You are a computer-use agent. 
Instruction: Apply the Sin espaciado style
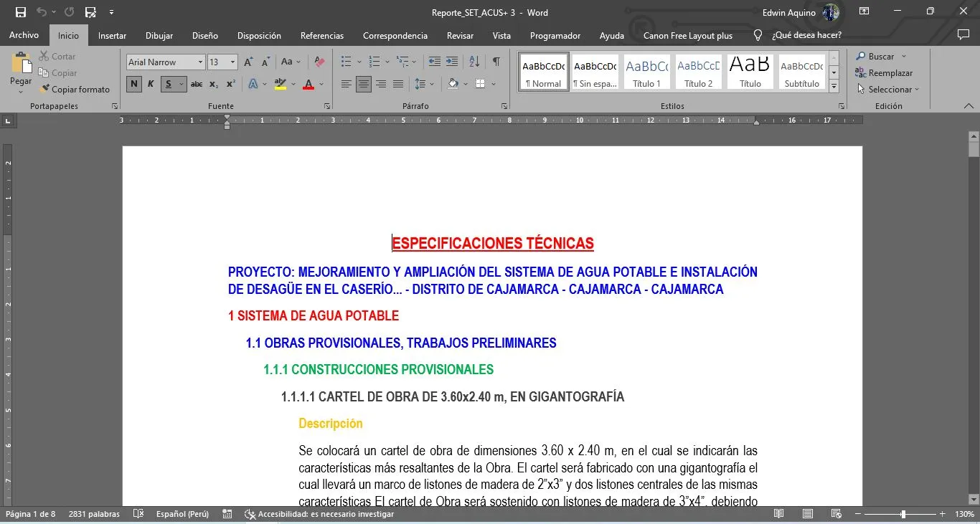[x=595, y=72]
